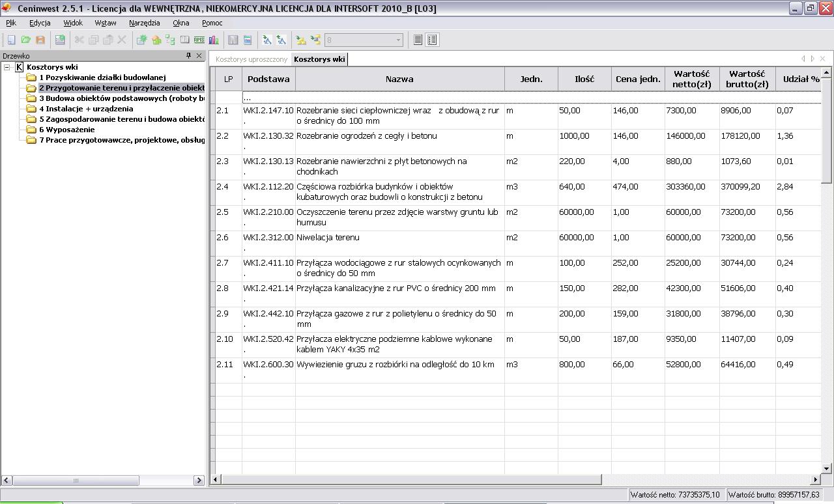This screenshot has height=504, width=834.
Task: Select row 2.6 Niwelacja terenu
Action: click(518, 244)
